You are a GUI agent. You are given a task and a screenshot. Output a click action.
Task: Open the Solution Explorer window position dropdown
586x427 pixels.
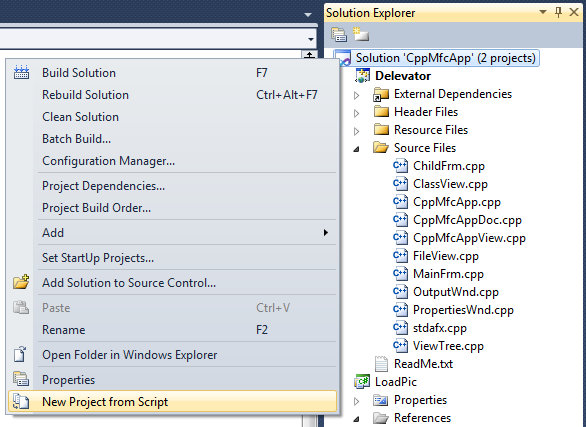pos(543,12)
